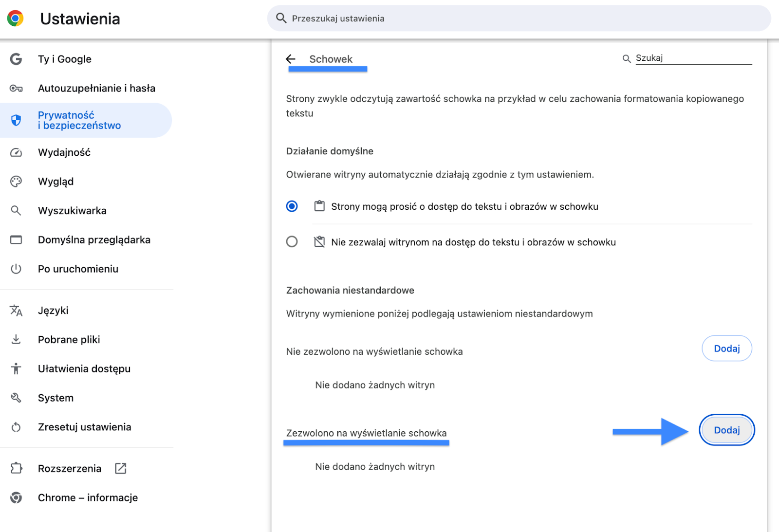This screenshot has width=779, height=532.
Task: Click 'Zezwolono na wyświetlanie schowka' label
Action: [x=366, y=433]
